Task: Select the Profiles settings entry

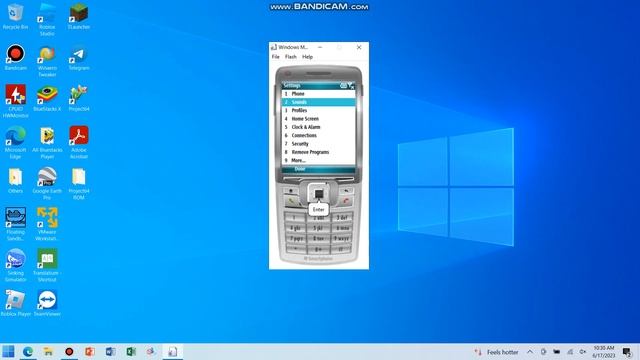Action: 318,110
